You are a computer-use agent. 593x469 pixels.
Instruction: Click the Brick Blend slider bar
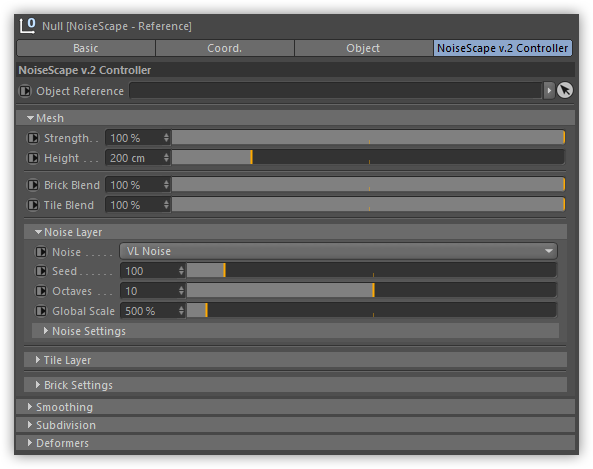point(368,185)
